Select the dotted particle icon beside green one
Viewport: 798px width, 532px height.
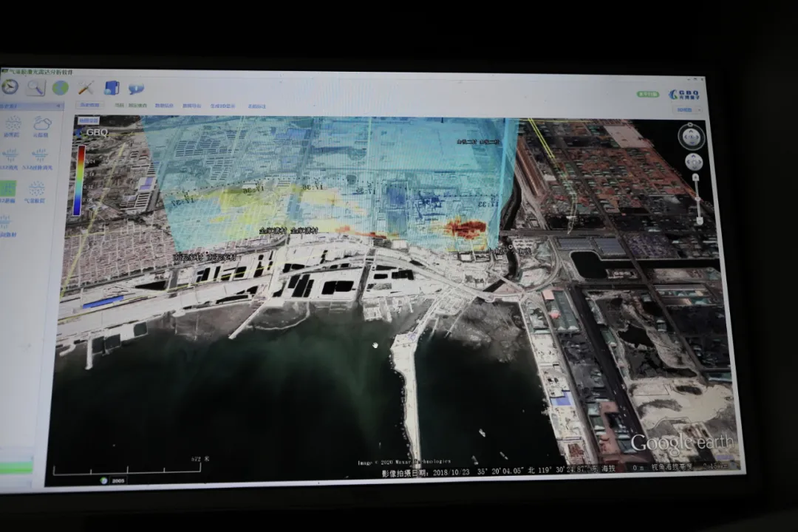pos(36,189)
